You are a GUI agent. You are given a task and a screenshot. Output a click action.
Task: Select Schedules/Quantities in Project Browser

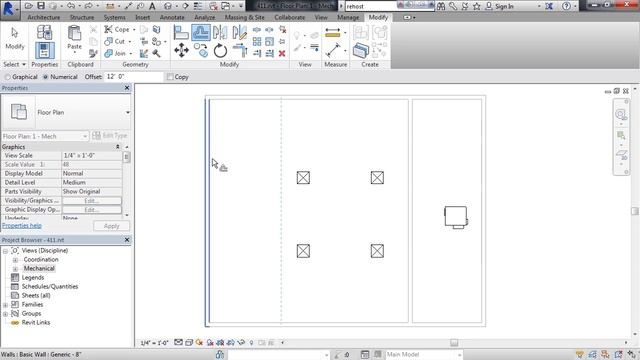pyautogui.click(x=50, y=287)
